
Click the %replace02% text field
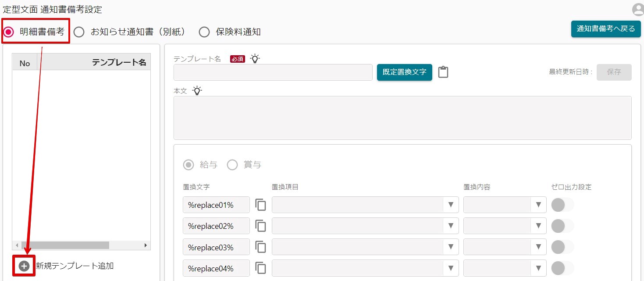tap(216, 226)
